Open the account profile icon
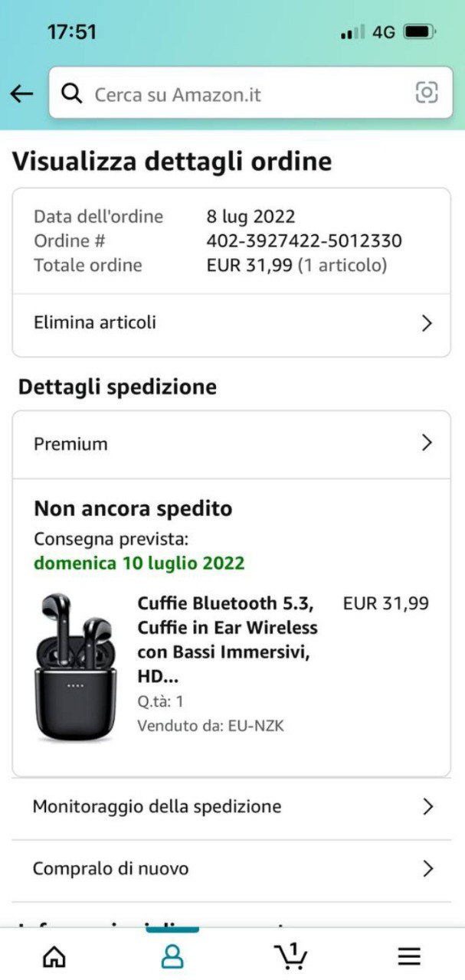Screen dimensions: 465x980 (x=172, y=955)
